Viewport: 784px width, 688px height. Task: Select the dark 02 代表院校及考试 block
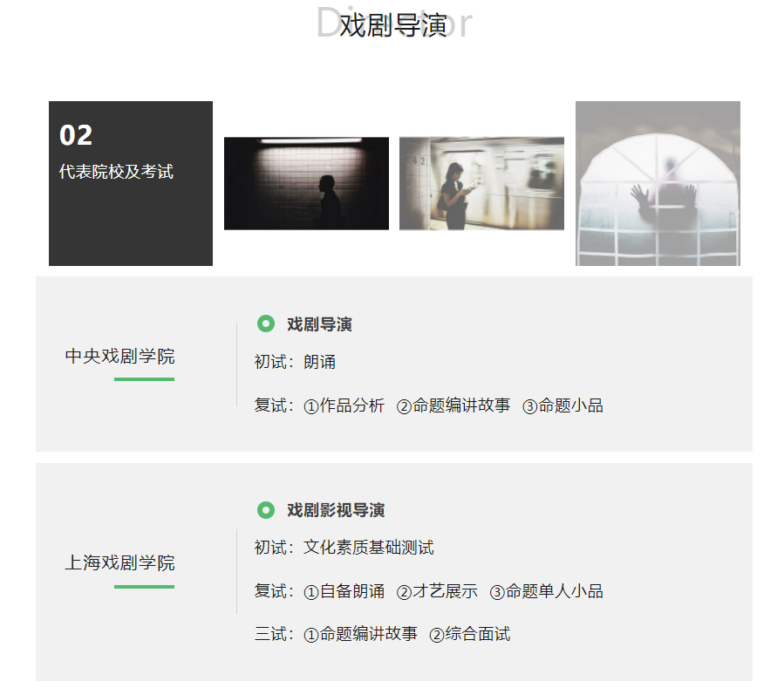coord(131,183)
